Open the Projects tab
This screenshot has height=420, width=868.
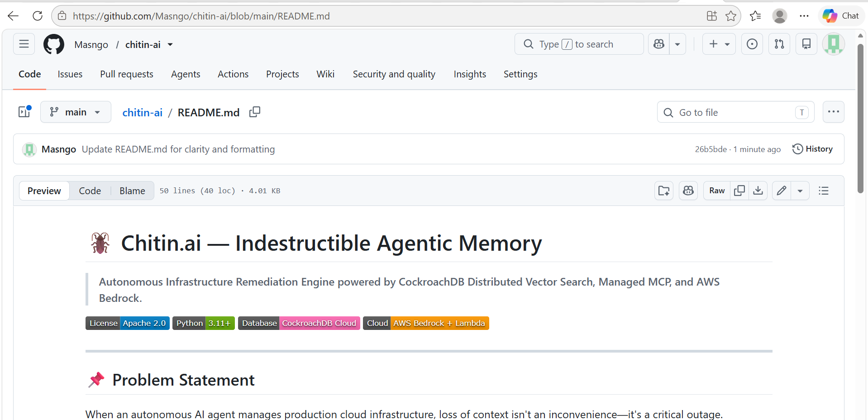[282, 74]
